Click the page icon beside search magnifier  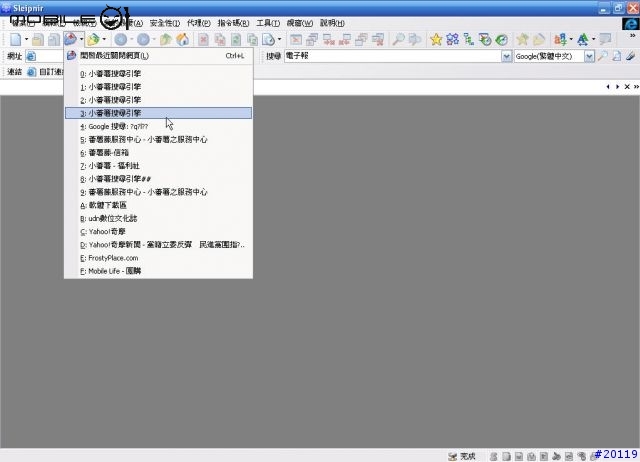(x=616, y=56)
